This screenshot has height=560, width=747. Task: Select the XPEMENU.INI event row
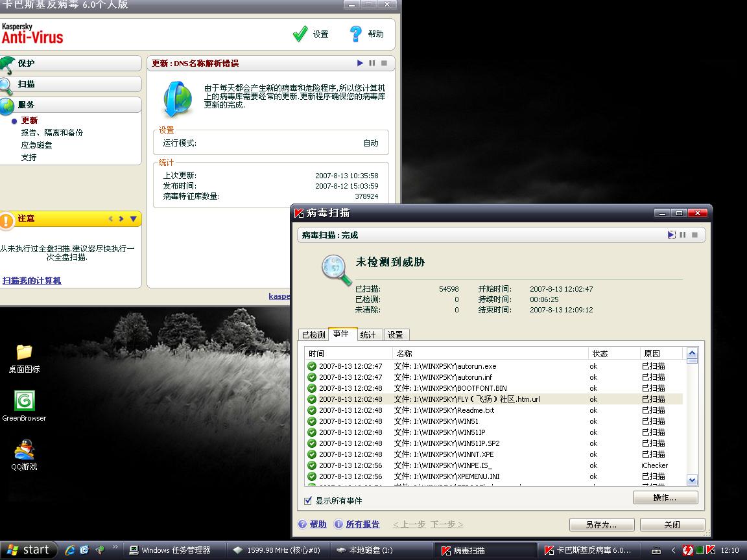click(x=494, y=476)
